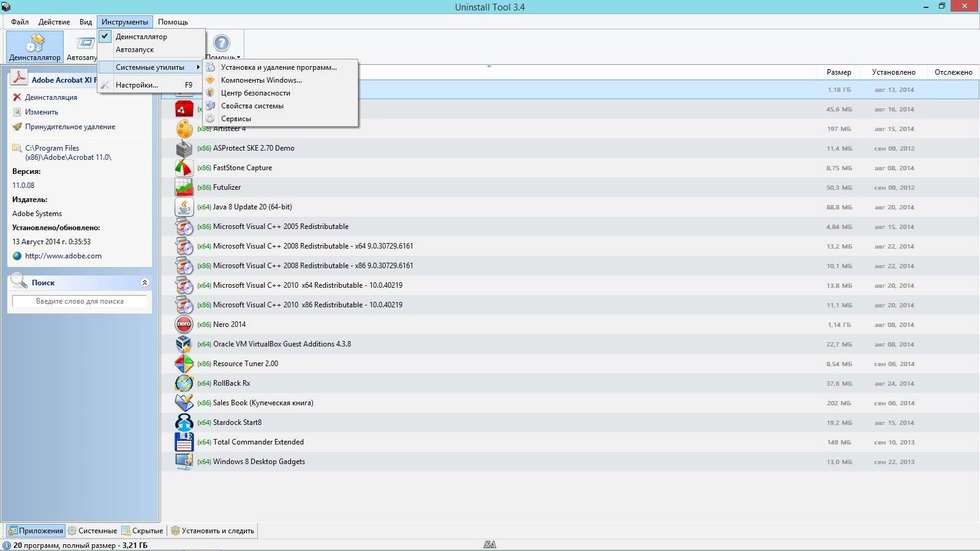
Task: Click the Центр безопасности shield icon
Action: coord(210,92)
